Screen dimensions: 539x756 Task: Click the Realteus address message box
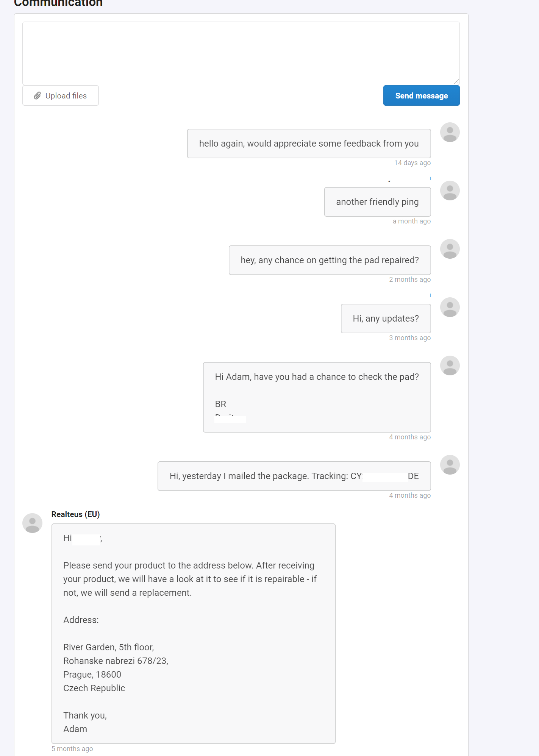(193, 634)
